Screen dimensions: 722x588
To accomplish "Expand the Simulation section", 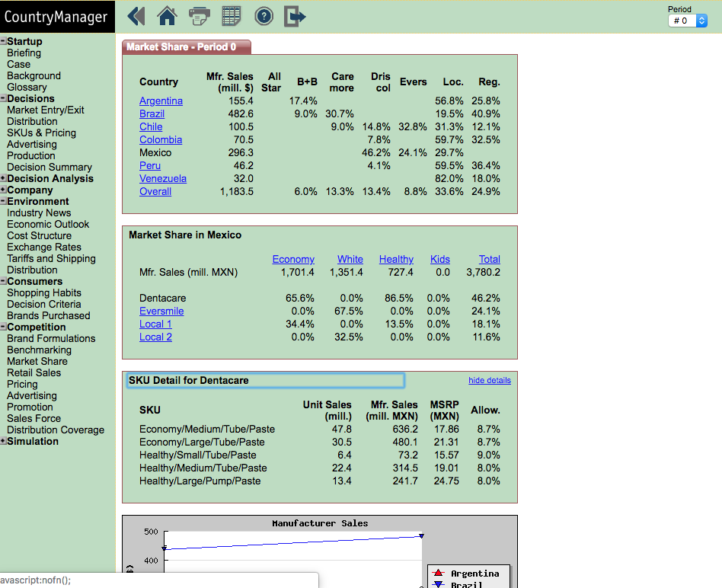I will (3, 441).
